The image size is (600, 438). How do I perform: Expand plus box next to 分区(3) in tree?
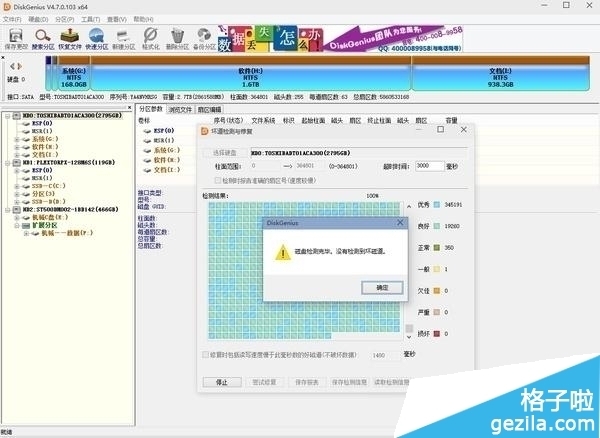pos(17,194)
